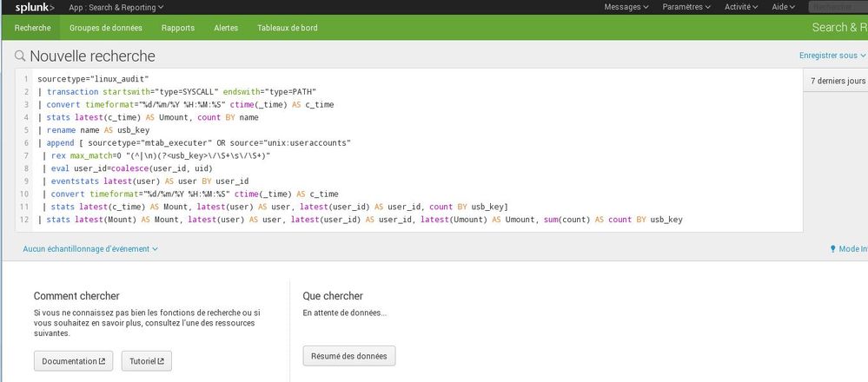Expand Aucun échantillonnage d'événement options
Screen dimensions: 868x382
90,249
